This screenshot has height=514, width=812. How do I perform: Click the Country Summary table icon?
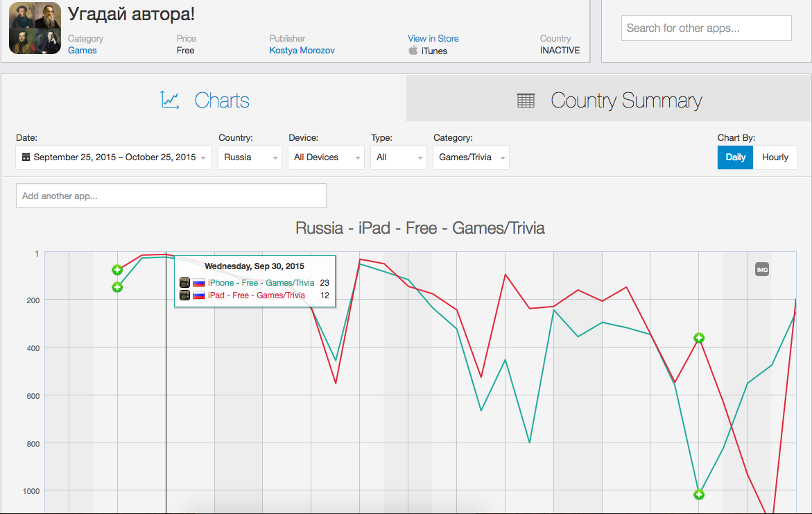point(526,101)
